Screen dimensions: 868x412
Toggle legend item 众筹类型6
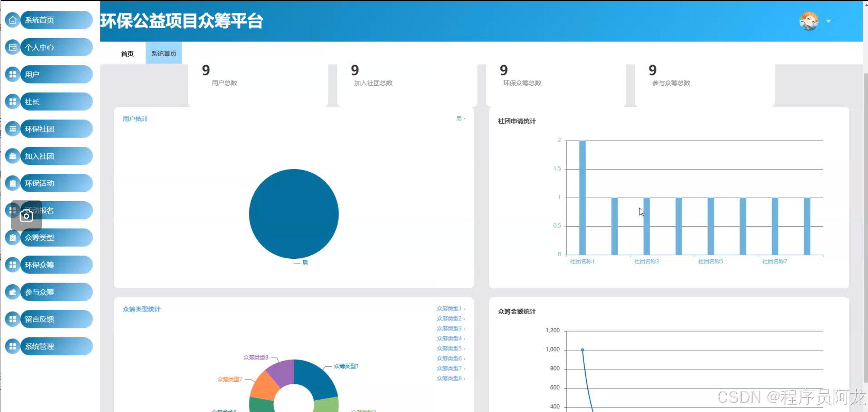[451, 358]
